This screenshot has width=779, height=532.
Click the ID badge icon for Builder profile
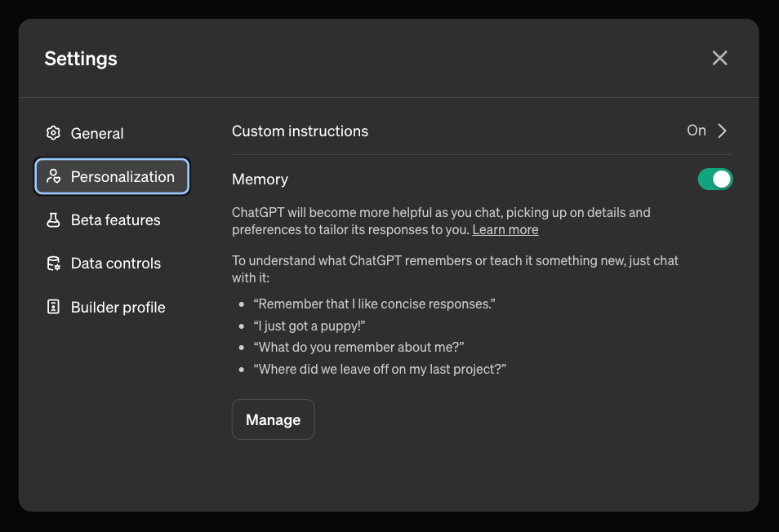(x=54, y=308)
